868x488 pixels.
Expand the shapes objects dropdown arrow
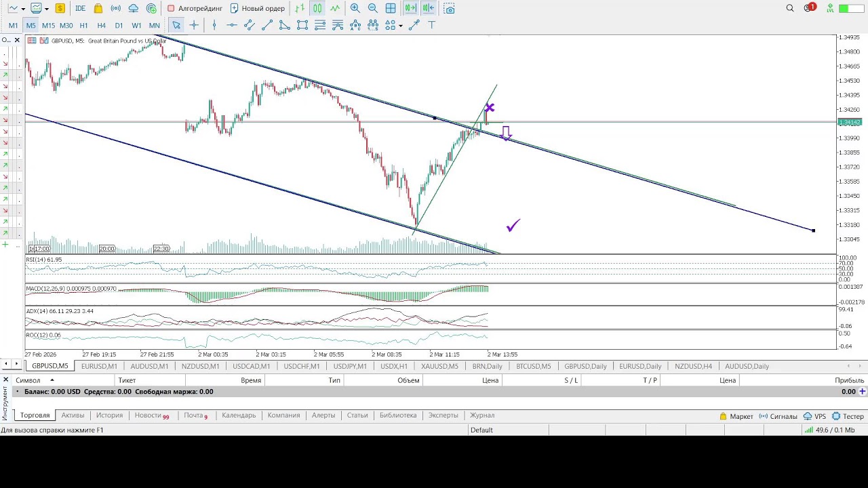point(401,26)
